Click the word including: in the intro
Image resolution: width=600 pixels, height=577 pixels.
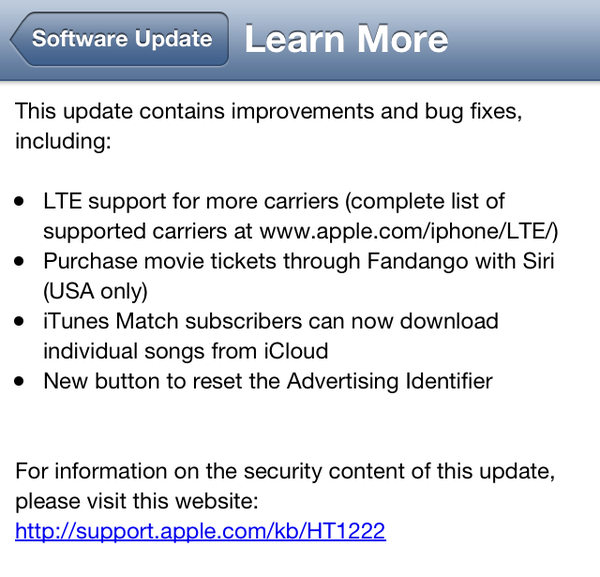pos(62,141)
